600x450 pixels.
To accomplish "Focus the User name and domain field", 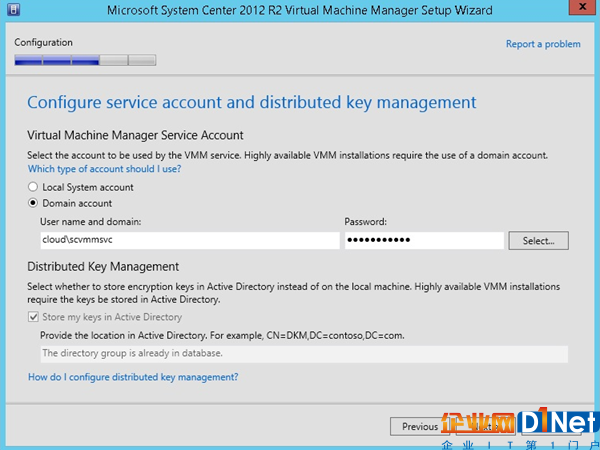I will pos(190,240).
